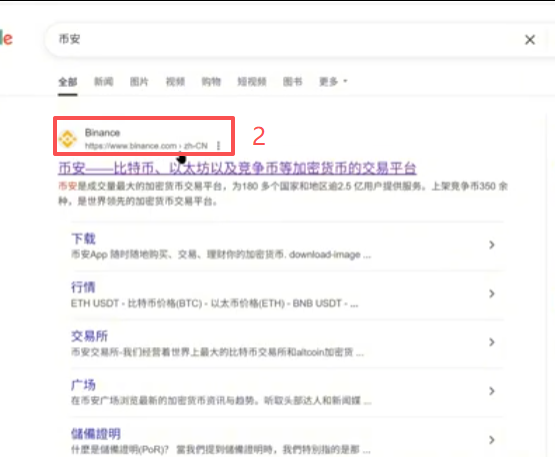Click the chevron arrow on the 行情 row
The width and height of the screenshot is (555, 457).
(492, 293)
